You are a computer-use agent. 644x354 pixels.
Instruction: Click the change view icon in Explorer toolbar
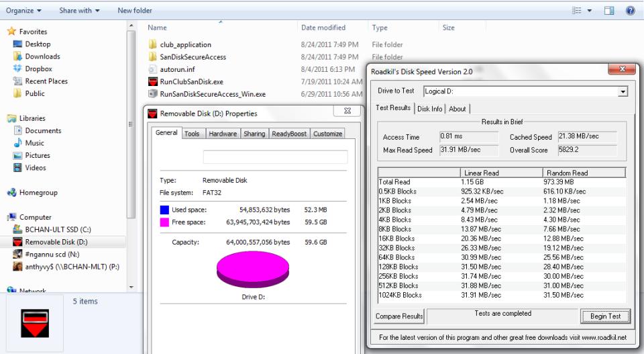point(577,11)
